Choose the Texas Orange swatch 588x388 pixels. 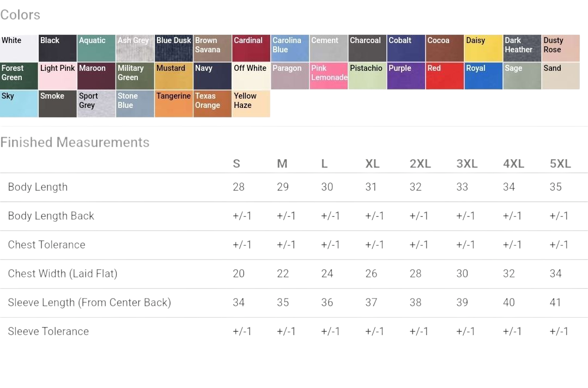(x=213, y=104)
